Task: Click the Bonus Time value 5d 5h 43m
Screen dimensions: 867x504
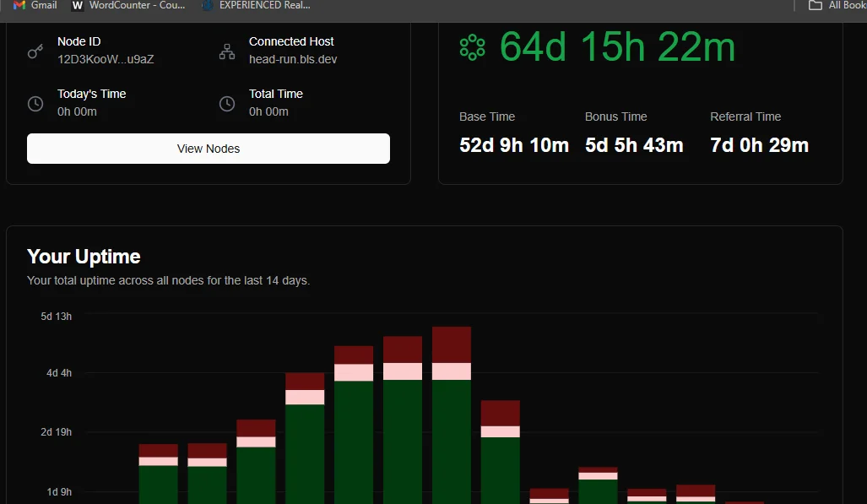Action: coord(634,145)
